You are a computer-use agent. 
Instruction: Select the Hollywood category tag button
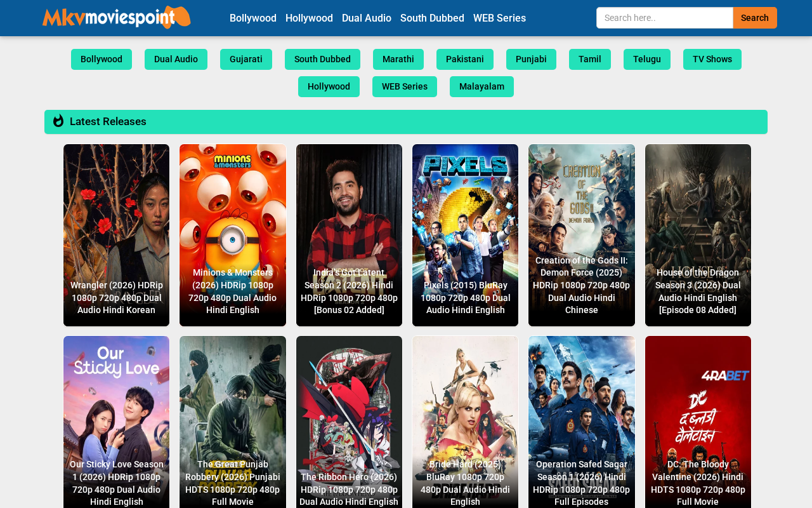[x=329, y=86]
